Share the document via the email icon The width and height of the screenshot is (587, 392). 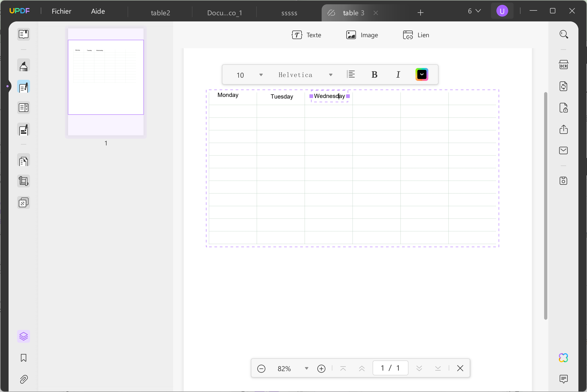coord(563,150)
